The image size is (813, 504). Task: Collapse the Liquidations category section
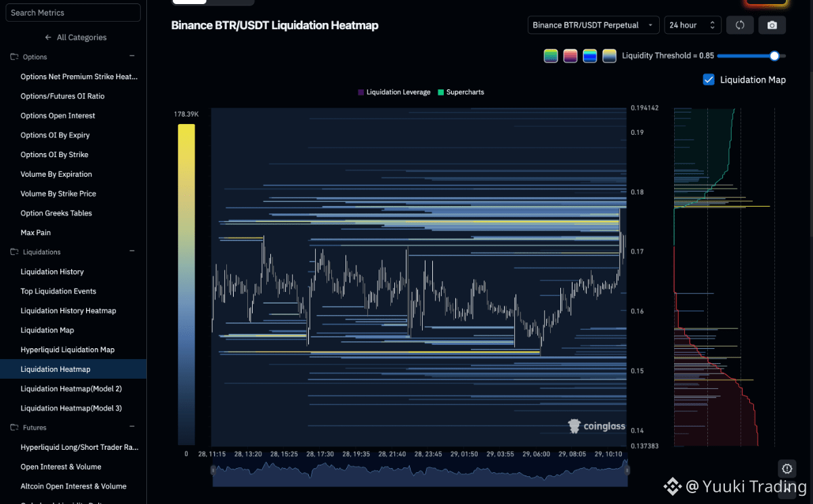coord(132,251)
